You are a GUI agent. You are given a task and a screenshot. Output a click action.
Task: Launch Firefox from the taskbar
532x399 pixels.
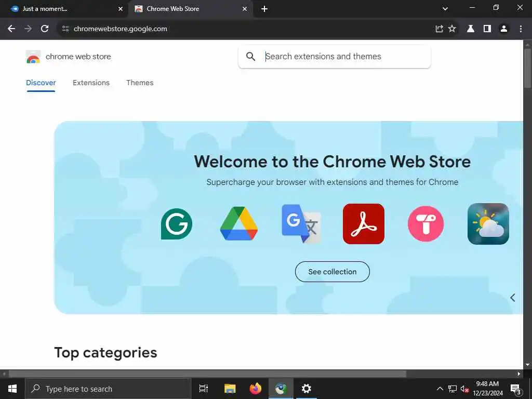256,389
